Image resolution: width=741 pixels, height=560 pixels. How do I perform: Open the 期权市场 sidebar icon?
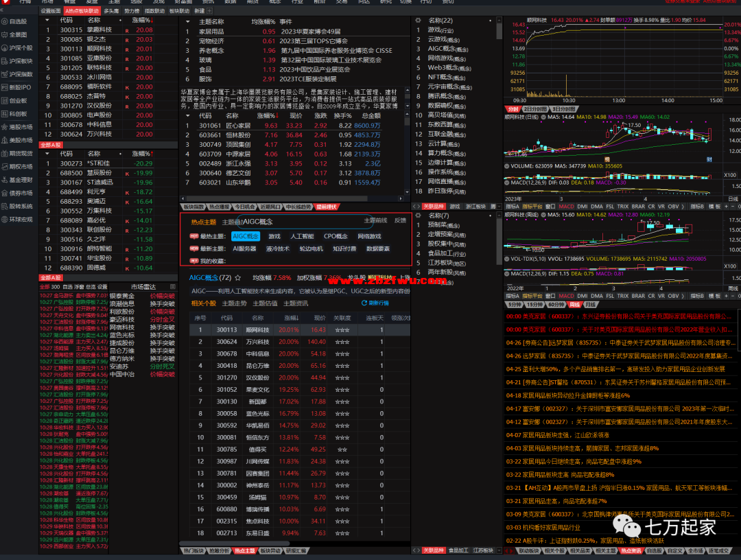[5, 166]
